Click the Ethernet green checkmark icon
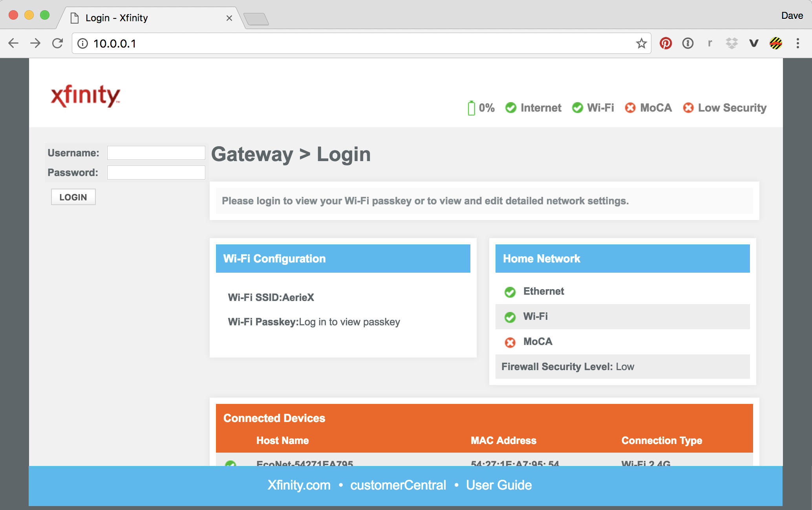Image resolution: width=812 pixels, height=510 pixels. point(509,291)
